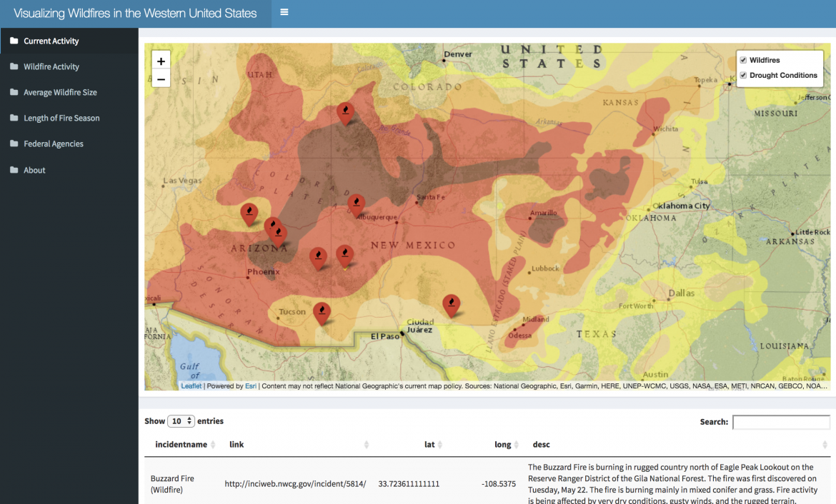Viewport: 836px width, 504px height.
Task: Sort table by lat column arrows
Action: coord(440,444)
